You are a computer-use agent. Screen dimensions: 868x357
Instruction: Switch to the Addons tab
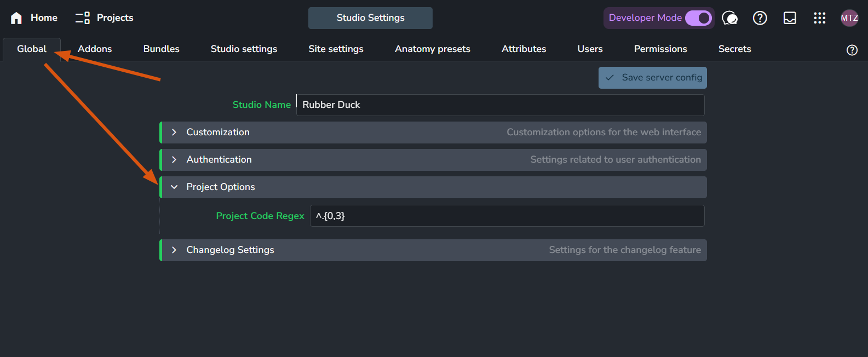[95, 49]
